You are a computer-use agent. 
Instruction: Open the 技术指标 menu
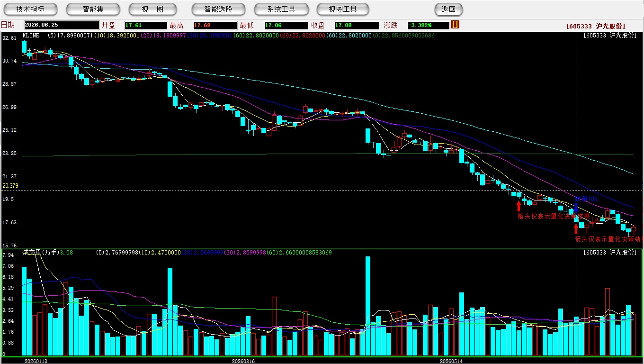tap(30, 9)
